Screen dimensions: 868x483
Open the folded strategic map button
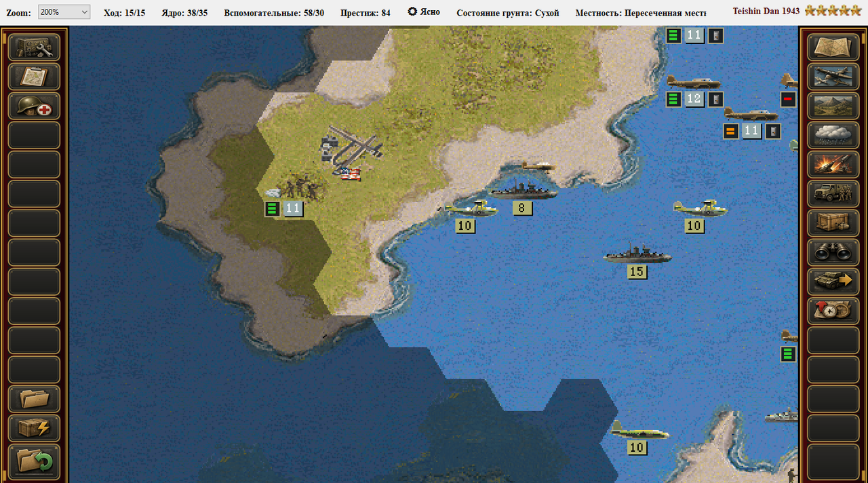pos(833,47)
